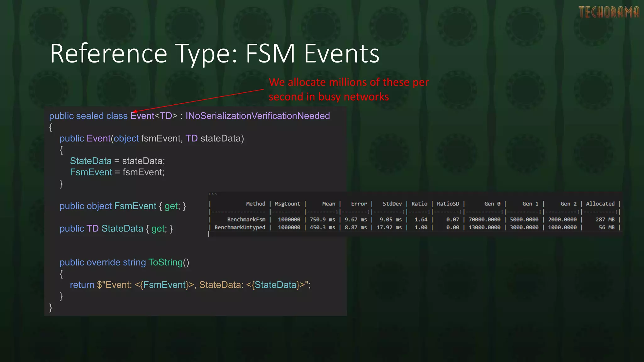Viewport: 644px width, 362px height.
Task: Click the 'RatioSD' column header
Action: pos(448,204)
